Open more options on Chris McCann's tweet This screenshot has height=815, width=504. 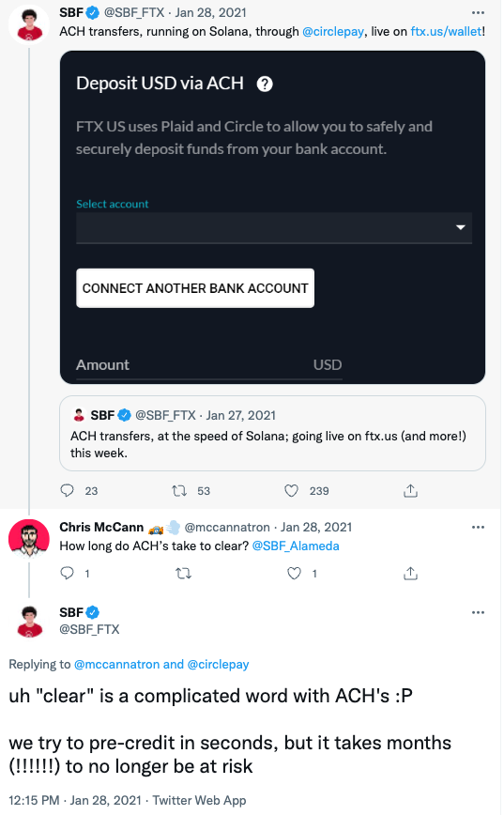(x=478, y=527)
